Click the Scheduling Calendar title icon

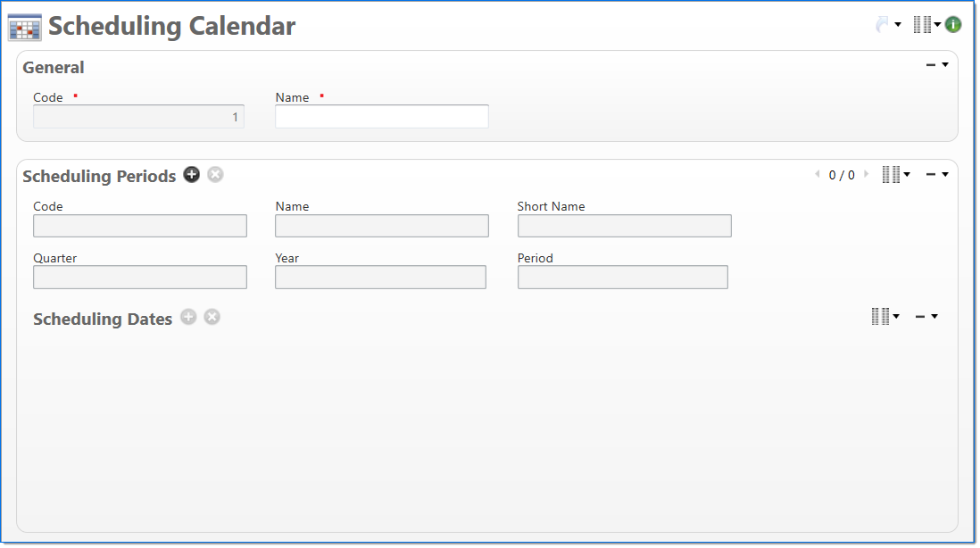[25, 28]
